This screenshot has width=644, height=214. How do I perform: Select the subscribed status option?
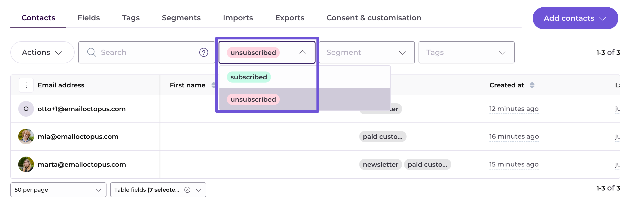tap(249, 77)
